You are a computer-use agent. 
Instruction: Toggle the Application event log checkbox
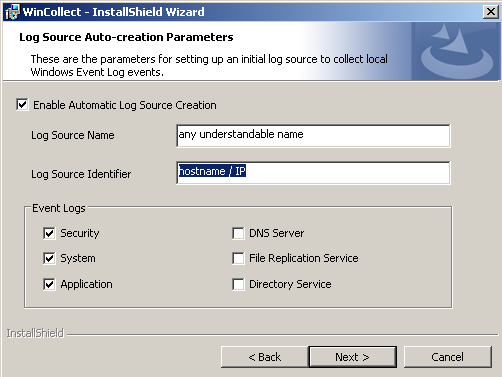tap(49, 284)
